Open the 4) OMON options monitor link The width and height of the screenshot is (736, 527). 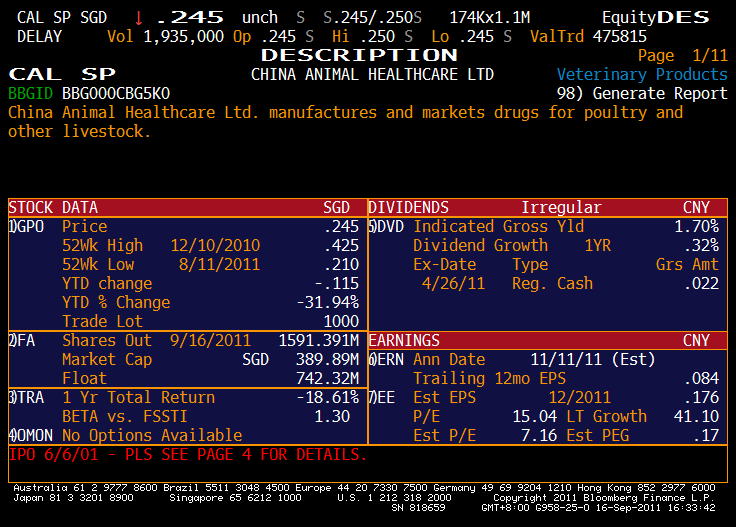click(31, 435)
